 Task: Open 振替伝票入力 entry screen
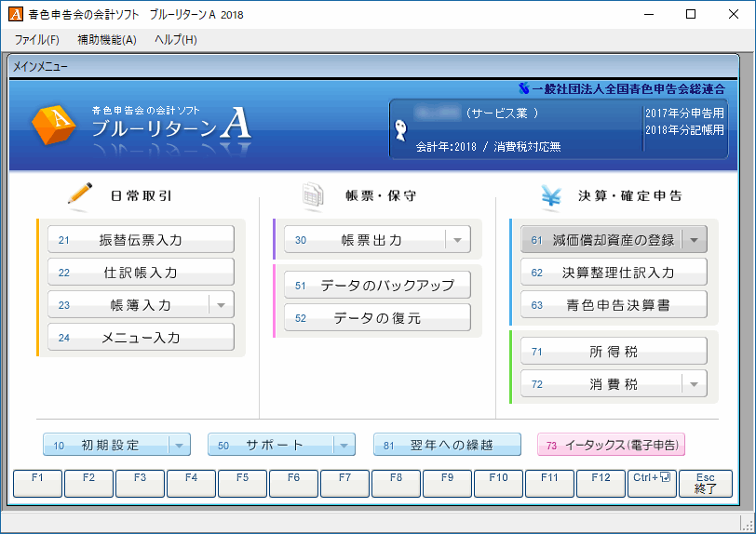click(141, 240)
